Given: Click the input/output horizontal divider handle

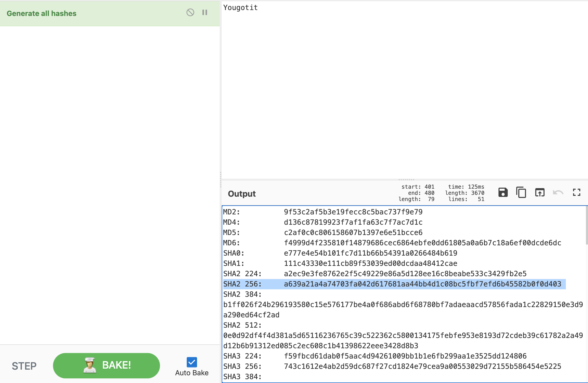Looking at the screenshot, I should (x=406, y=180).
